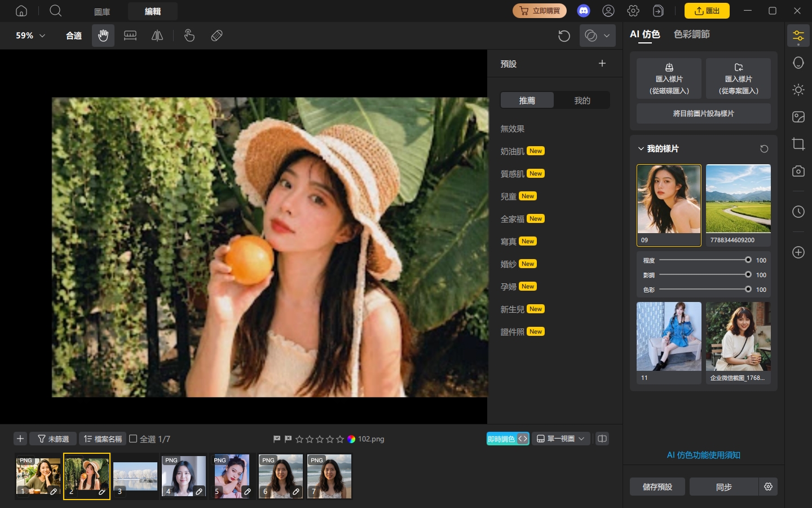The height and width of the screenshot is (508, 812).
Task: Click the flip mirror tool
Action: [157, 36]
